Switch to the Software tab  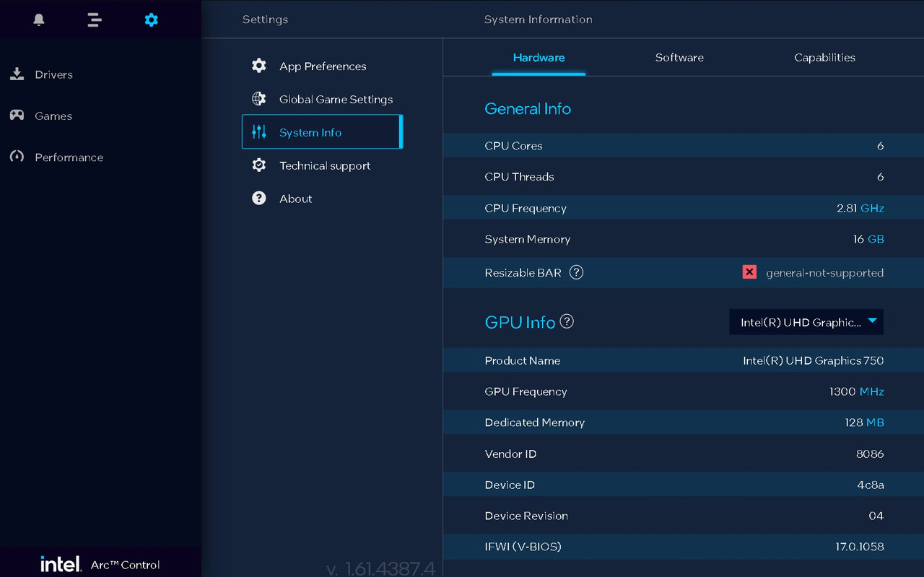click(679, 58)
